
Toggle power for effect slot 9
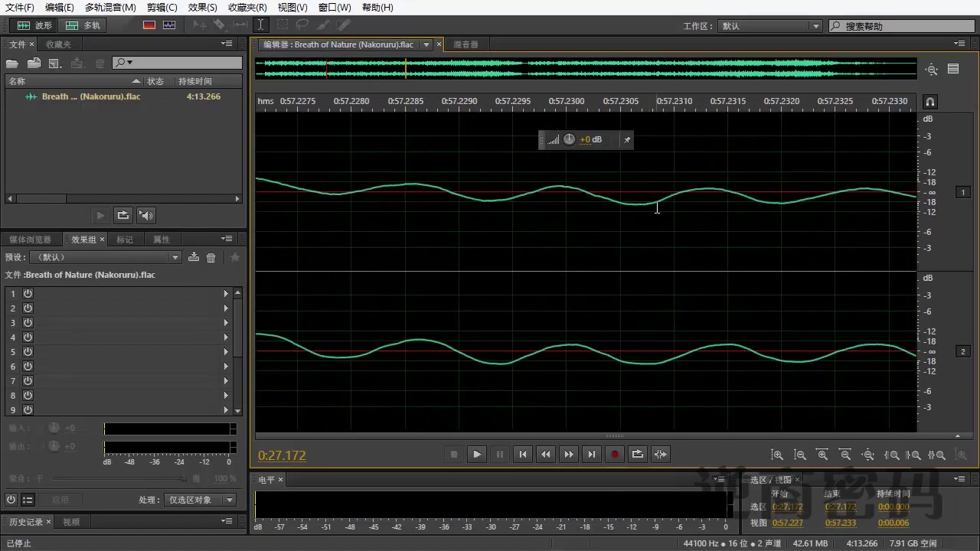[x=28, y=409]
